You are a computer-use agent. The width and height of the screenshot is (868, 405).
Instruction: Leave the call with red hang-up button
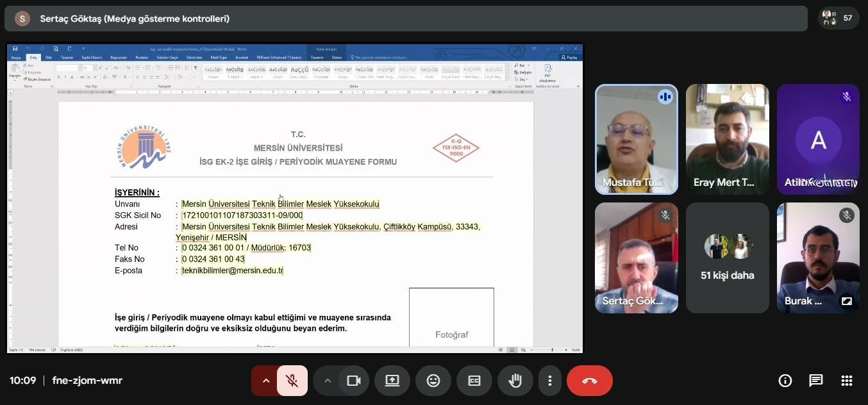click(x=589, y=381)
